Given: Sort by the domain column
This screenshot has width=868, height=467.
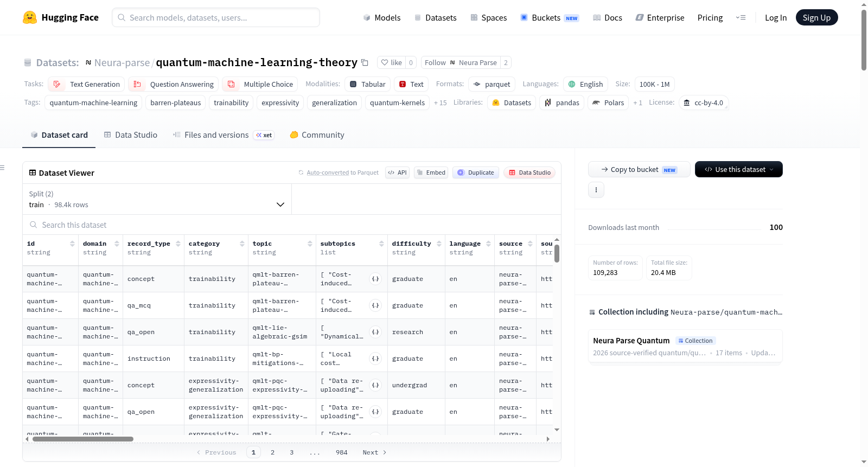Looking at the screenshot, I should pyautogui.click(x=117, y=244).
